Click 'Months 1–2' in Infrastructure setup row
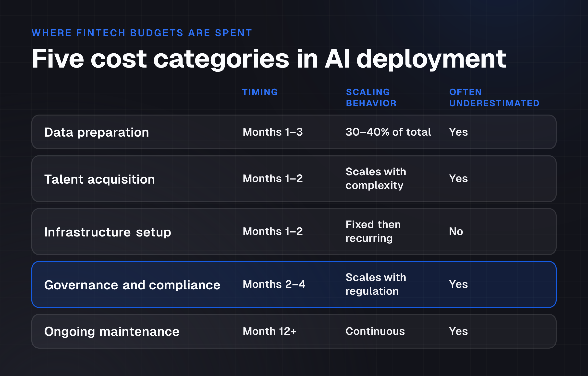This screenshot has height=376, width=588. [273, 231]
